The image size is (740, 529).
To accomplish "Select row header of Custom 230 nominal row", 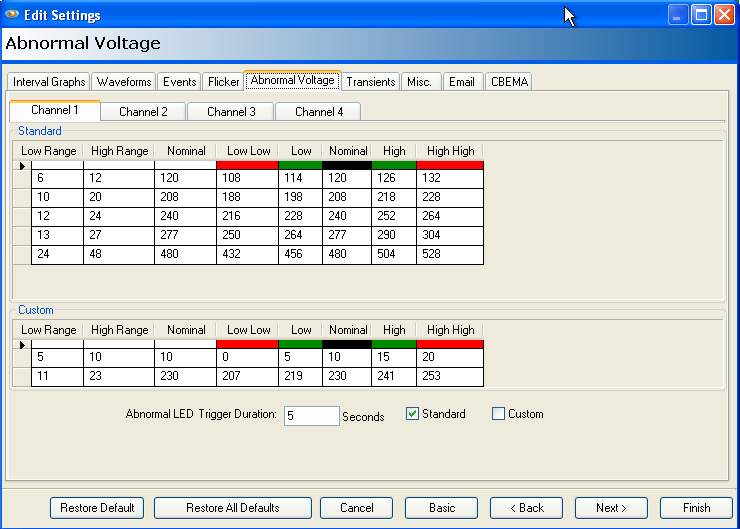I will click(x=22, y=377).
